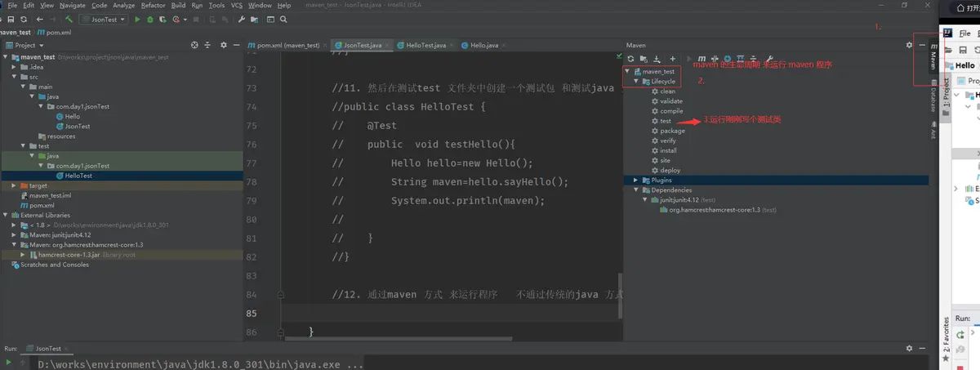Execute Maven goal 'm' icon
This screenshot has width=980, height=370.
point(702,59)
